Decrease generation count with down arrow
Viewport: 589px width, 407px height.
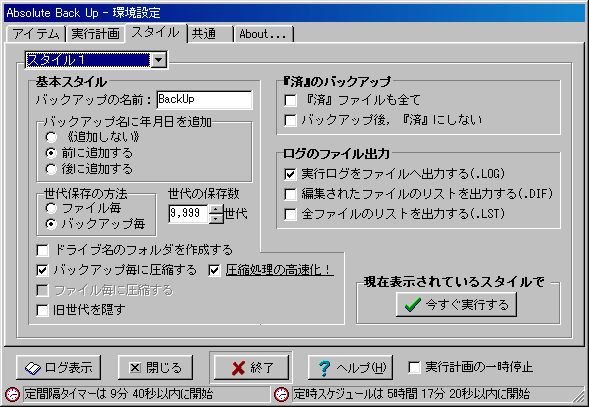click(x=216, y=218)
